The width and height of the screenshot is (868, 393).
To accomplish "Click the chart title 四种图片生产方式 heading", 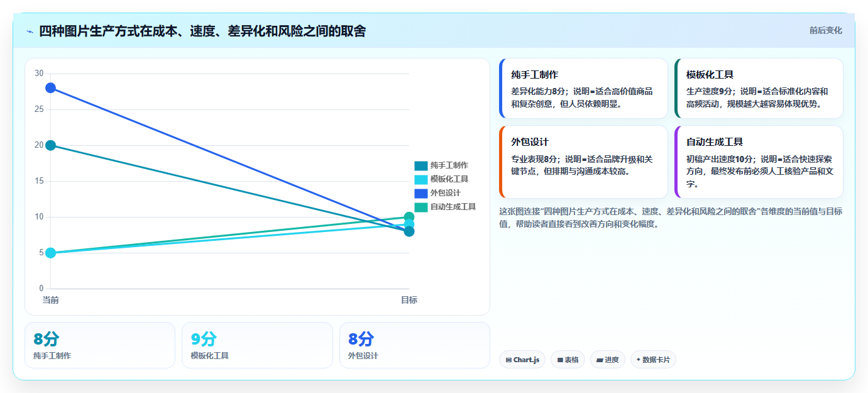I will pos(202,31).
